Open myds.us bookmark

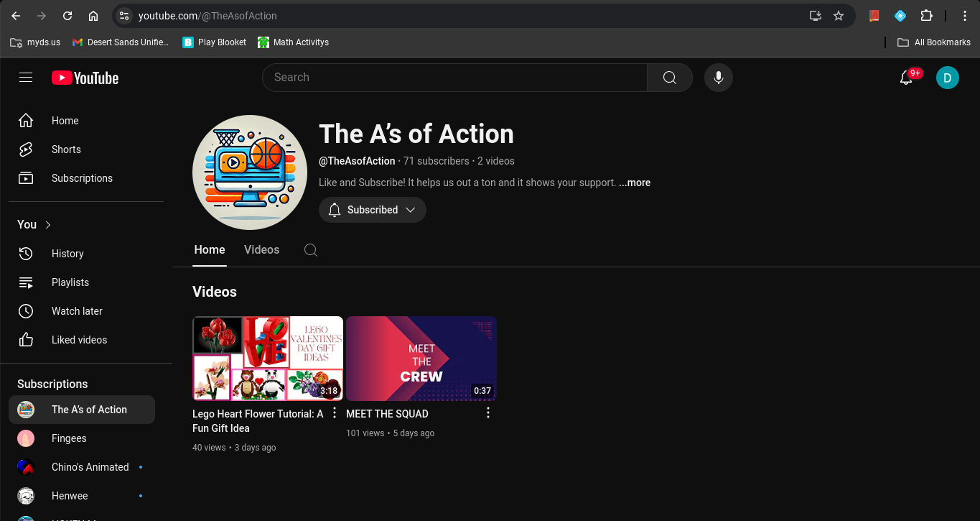point(35,42)
